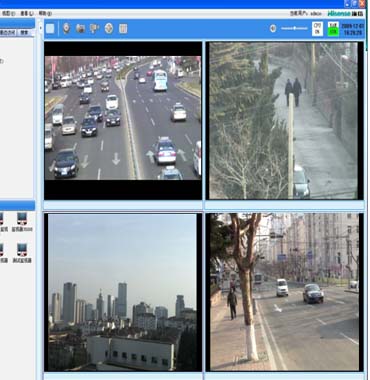Image resolution: width=370 pixels, height=380 pixels.
Task: Click the Hisense logo
Action: click(x=345, y=14)
